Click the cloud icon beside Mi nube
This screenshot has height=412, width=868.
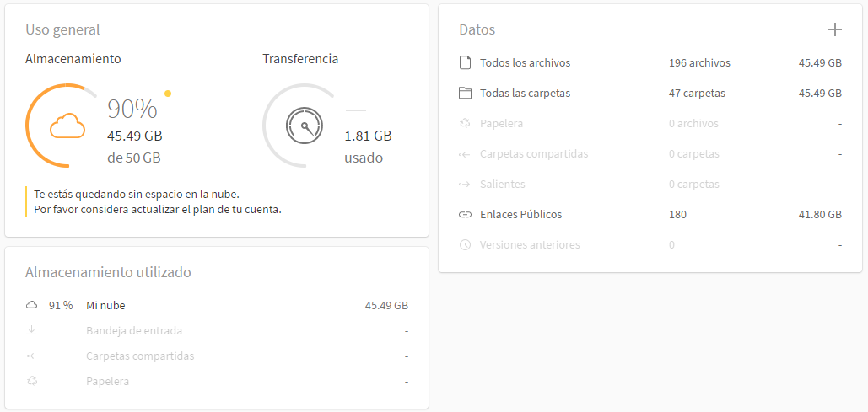coord(32,305)
